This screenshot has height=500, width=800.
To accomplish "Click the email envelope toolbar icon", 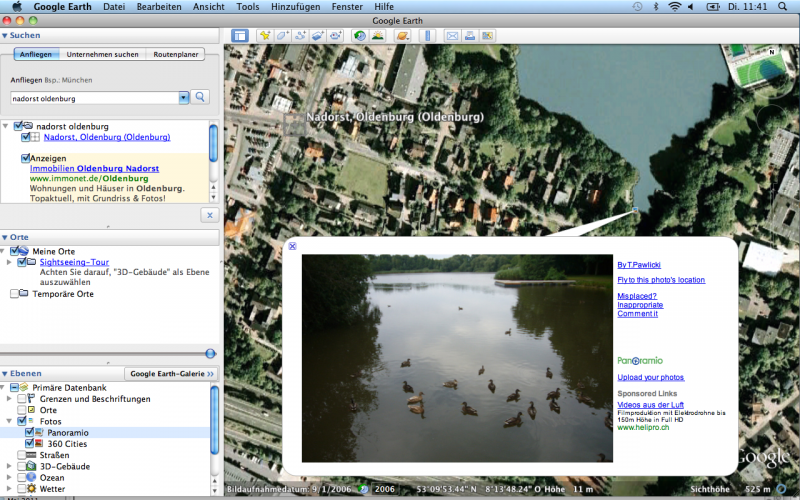I will [x=452, y=36].
